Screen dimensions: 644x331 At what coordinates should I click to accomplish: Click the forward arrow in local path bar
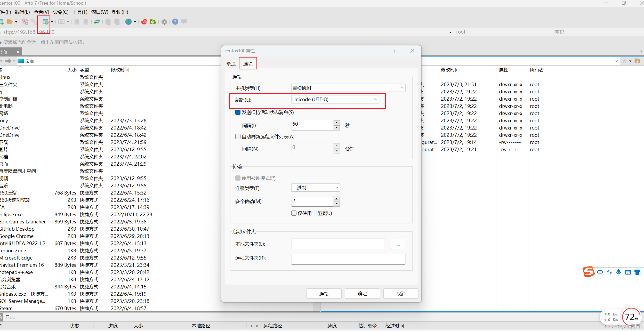[8, 61]
